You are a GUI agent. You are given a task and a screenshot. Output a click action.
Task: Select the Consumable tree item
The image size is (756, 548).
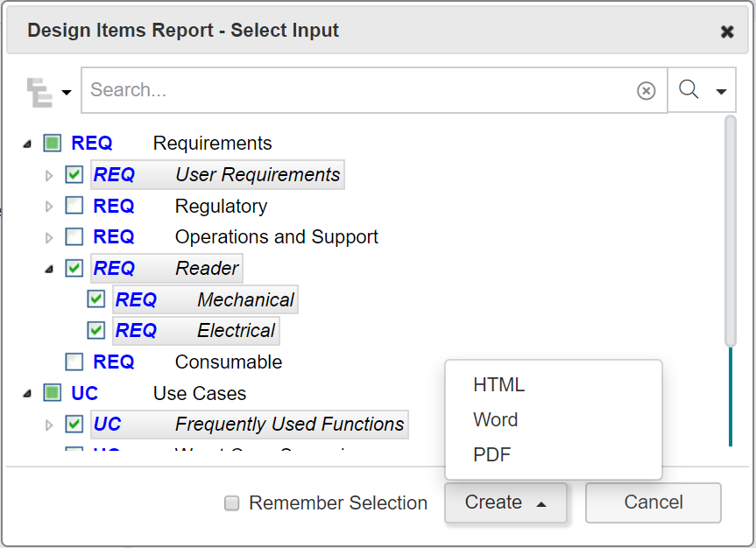(187, 362)
